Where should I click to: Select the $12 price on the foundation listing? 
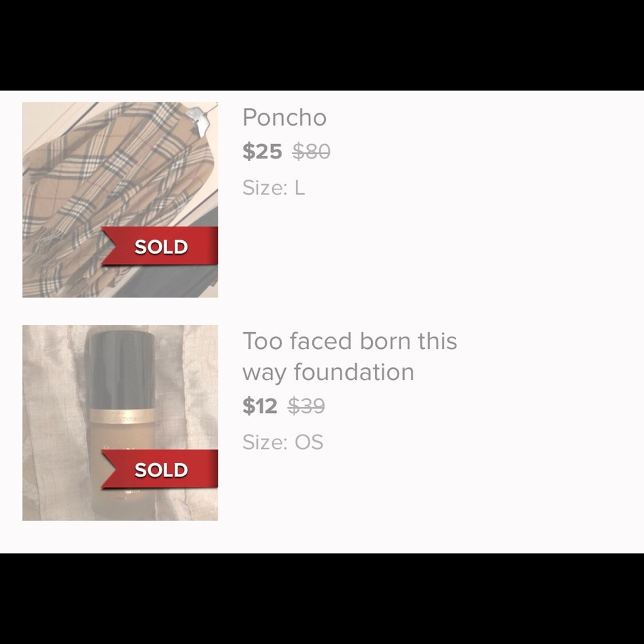(x=261, y=406)
